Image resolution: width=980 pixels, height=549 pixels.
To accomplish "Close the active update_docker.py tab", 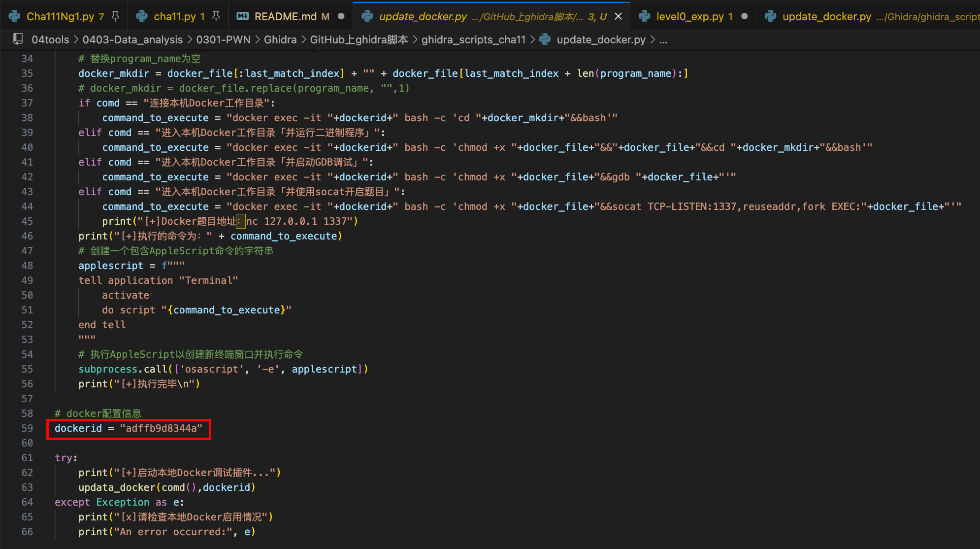I will pyautogui.click(x=619, y=16).
